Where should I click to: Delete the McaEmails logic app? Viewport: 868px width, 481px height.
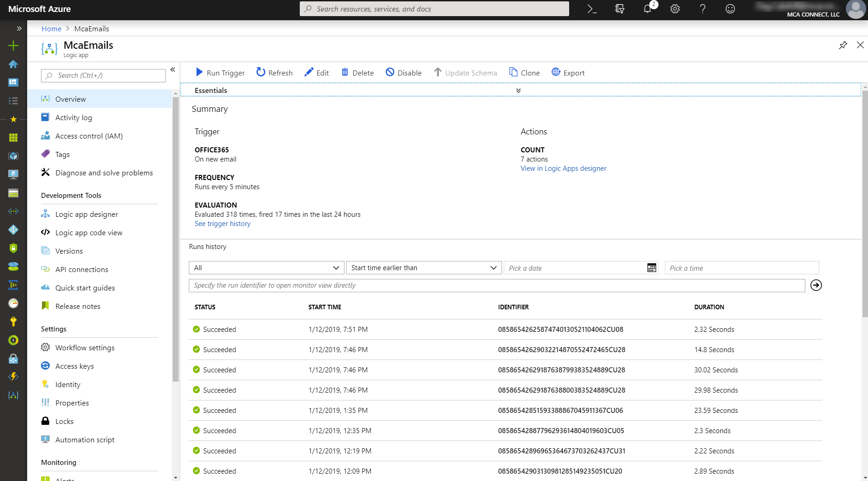[x=357, y=72]
